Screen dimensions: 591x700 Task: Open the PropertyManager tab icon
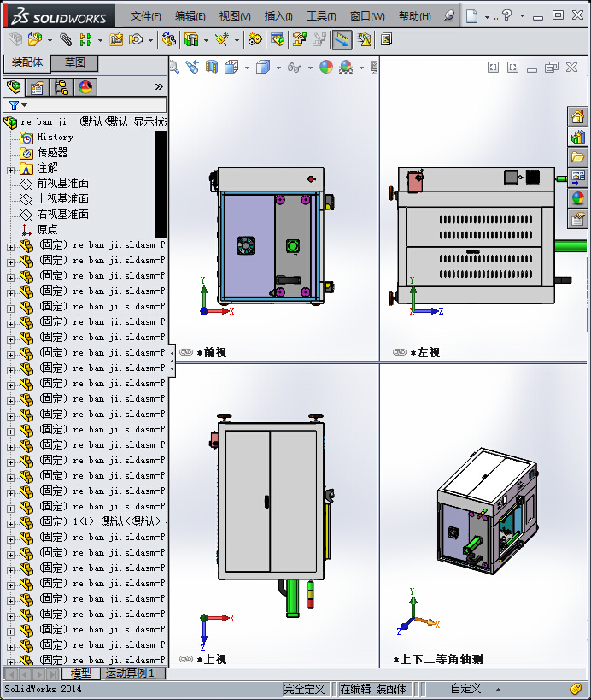(37, 87)
